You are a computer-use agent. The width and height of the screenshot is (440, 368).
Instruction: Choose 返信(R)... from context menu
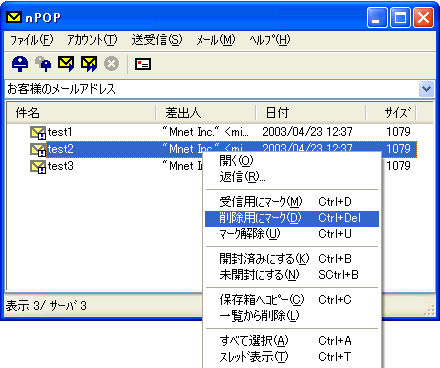[x=292, y=177]
